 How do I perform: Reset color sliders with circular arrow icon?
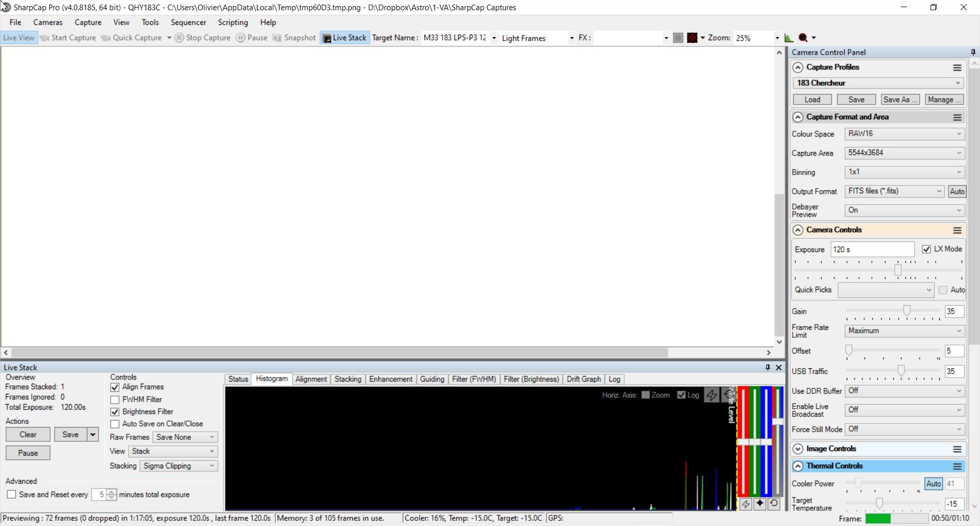coord(774,504)
